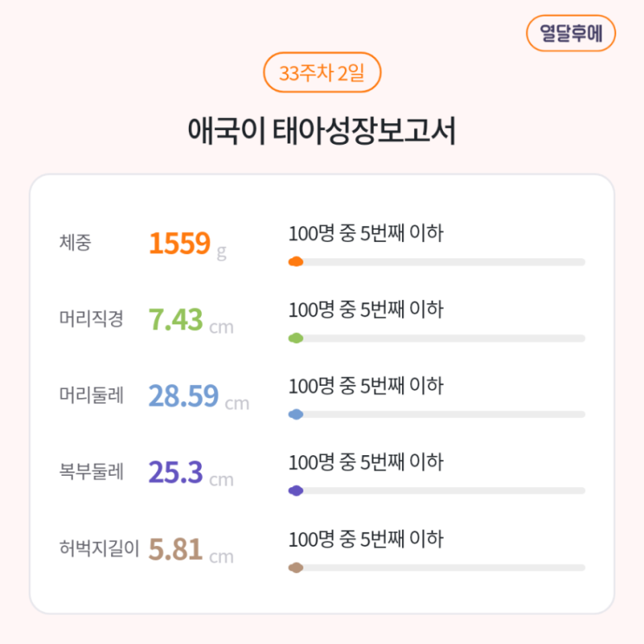Viewport: 644px width, 644px height.
Task: Click the green 머리직경 percentile marker
Action: 296,338
